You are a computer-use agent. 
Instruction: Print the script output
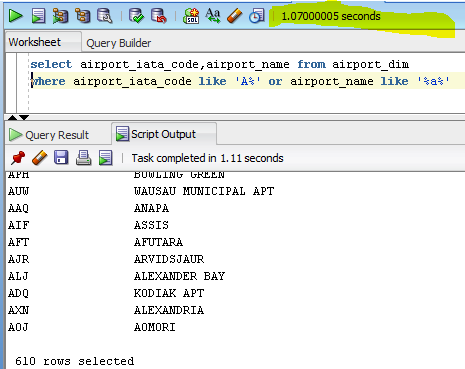tap(83, 158)
